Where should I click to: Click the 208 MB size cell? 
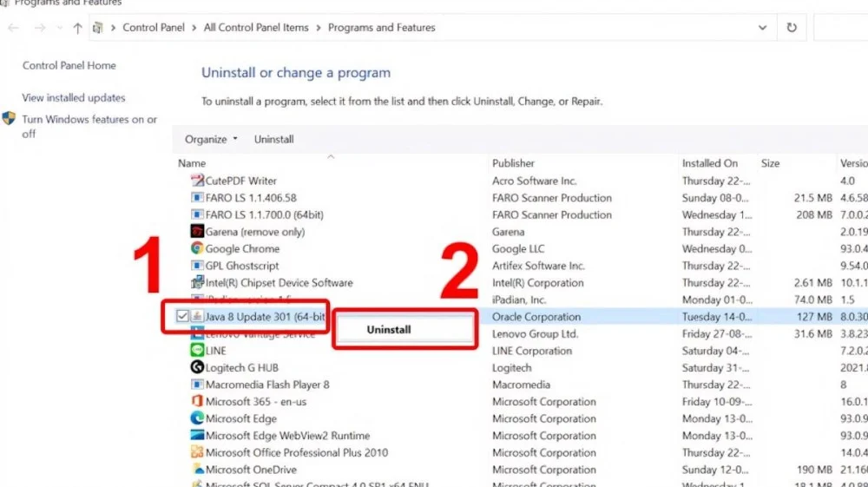pos(814,214)
